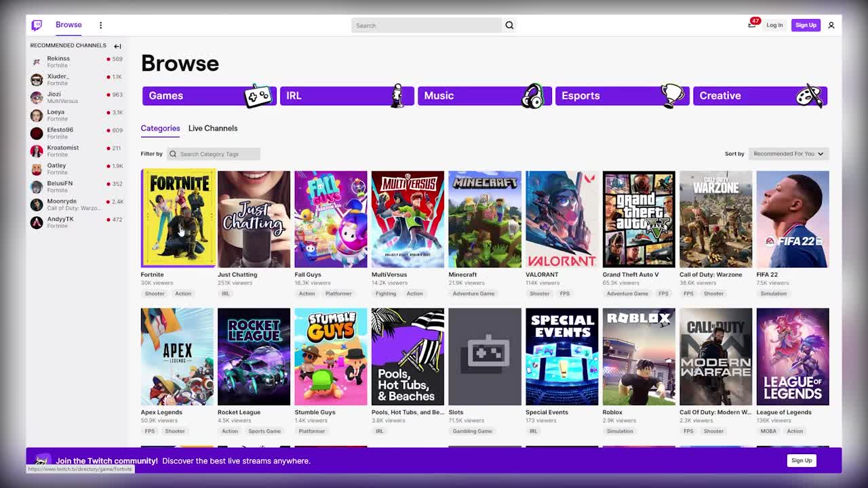This screenshot has width=868, height=488.
Task: Click Efesto96 channel avatar
Action: [37, 133]
